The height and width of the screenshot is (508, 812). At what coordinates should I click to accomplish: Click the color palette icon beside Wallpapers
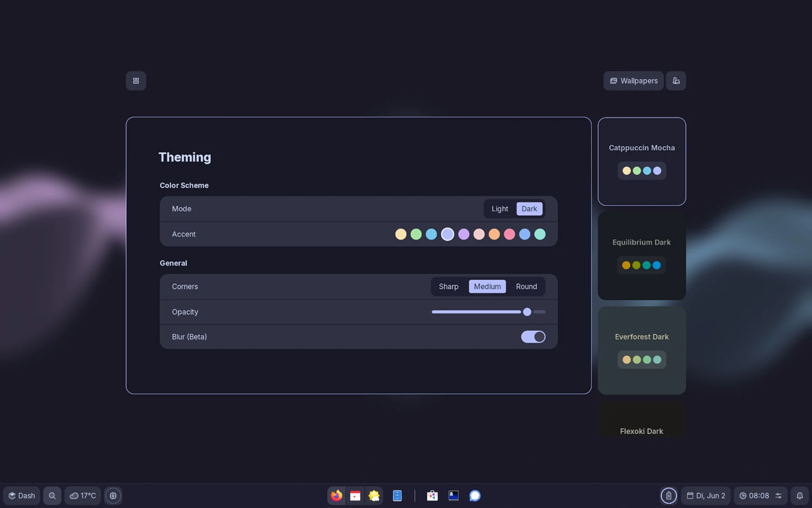(676, 81)
